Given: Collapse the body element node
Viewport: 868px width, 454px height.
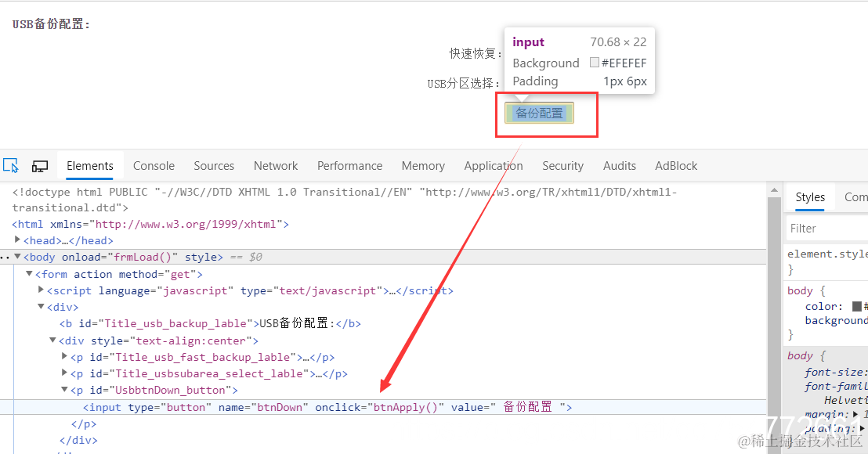Looking at the screenshot, I should click(x=18, y=257).
